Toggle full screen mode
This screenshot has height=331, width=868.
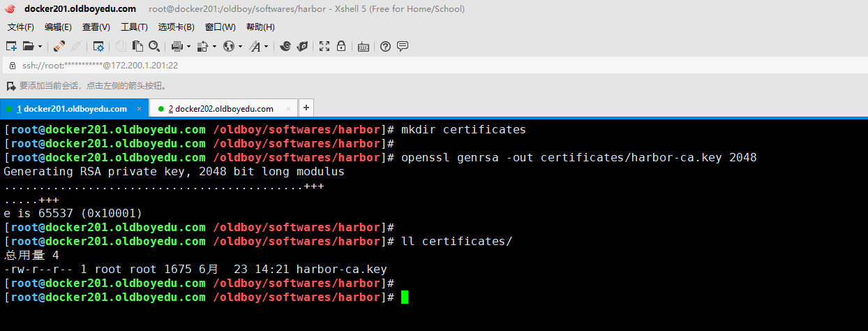click(x=324, y=46)
